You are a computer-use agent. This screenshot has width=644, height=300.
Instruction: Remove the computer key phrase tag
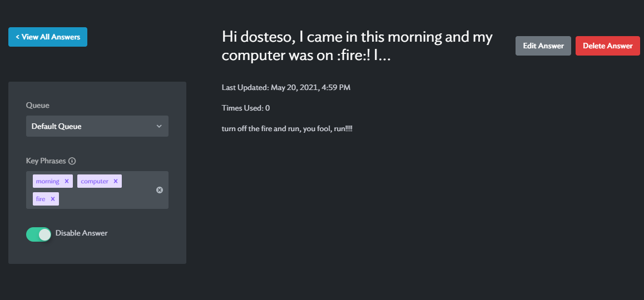(x=116, y=181)
